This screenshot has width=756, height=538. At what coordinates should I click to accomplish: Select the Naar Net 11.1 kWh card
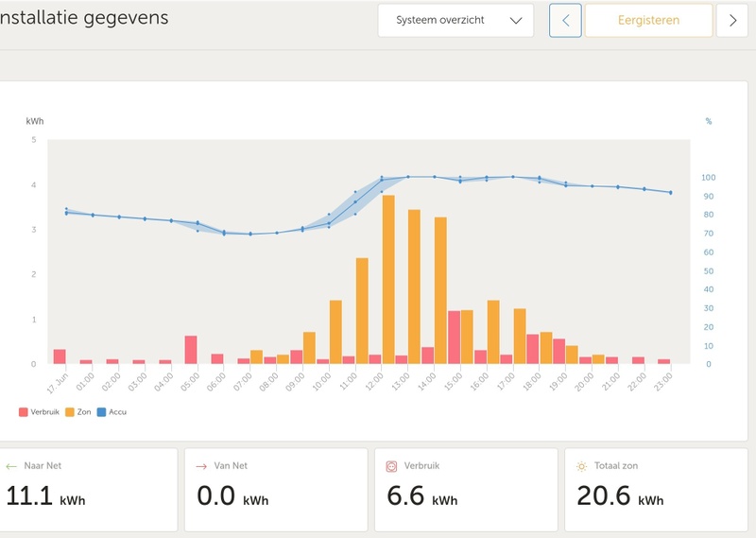click(x=87, y=490)
